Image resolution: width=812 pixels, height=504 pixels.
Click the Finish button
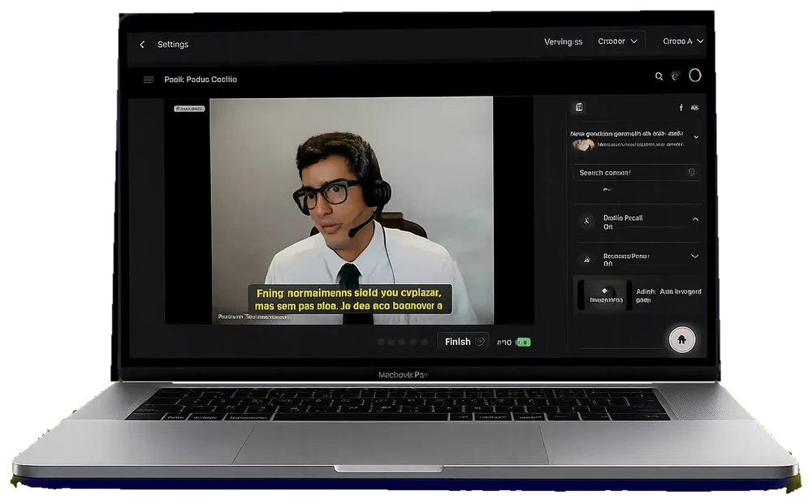tap(463, 342)
